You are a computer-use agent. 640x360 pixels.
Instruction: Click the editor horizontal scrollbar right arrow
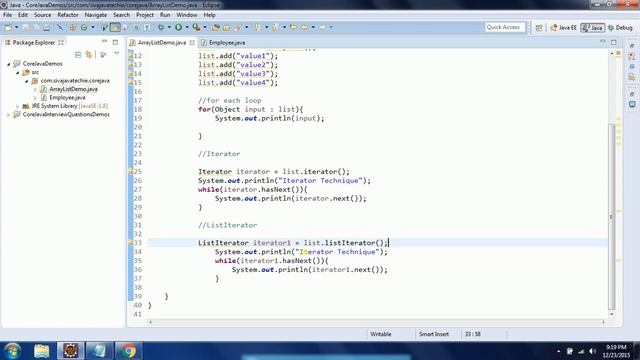tap(603, 322)
